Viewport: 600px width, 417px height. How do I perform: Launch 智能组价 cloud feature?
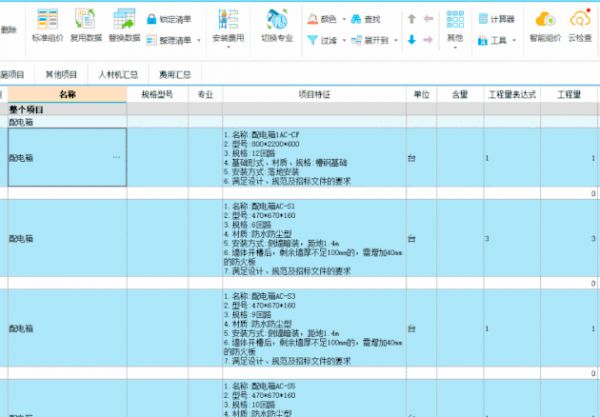[x=545, y=20]
